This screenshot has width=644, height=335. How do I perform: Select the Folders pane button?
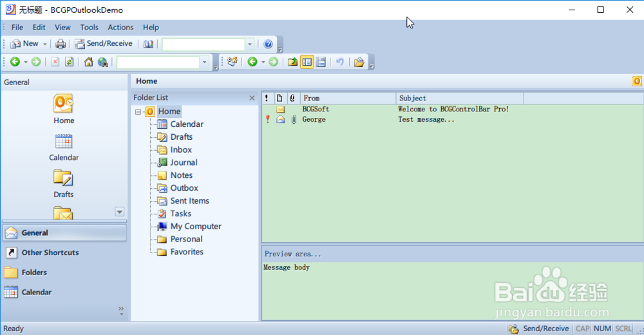click(x=64, y=272)
